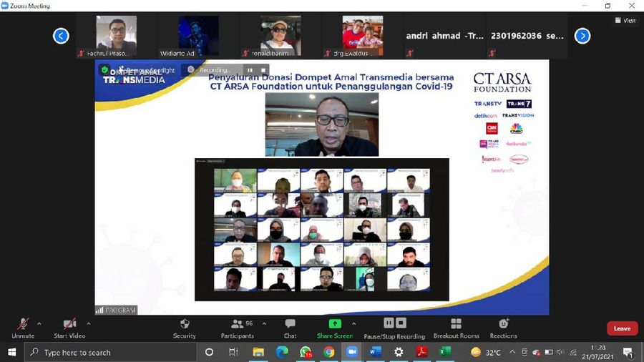The width and height of the screenshot is (644, 362).
Task: Open Cortana circle on taskbar
Action: click(209, 352)
